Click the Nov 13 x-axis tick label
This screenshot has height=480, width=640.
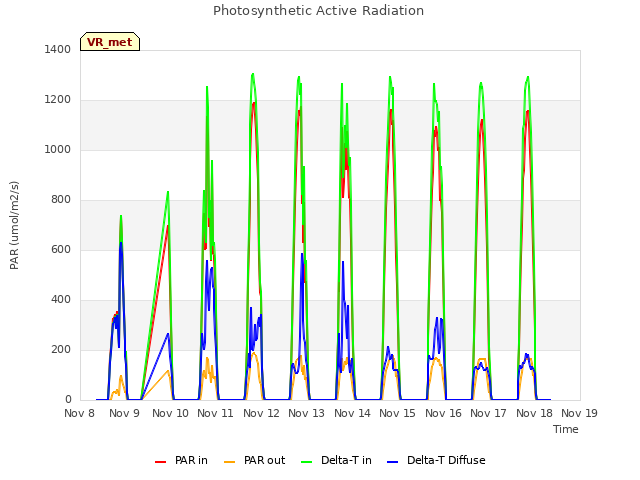point(306,413)
